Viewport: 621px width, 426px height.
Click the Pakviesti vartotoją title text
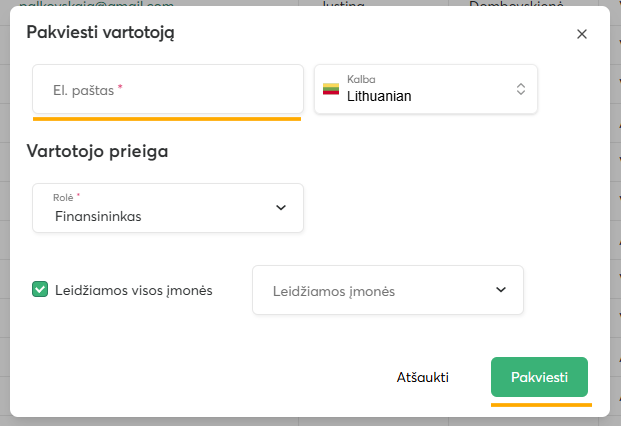pos(100,32)
